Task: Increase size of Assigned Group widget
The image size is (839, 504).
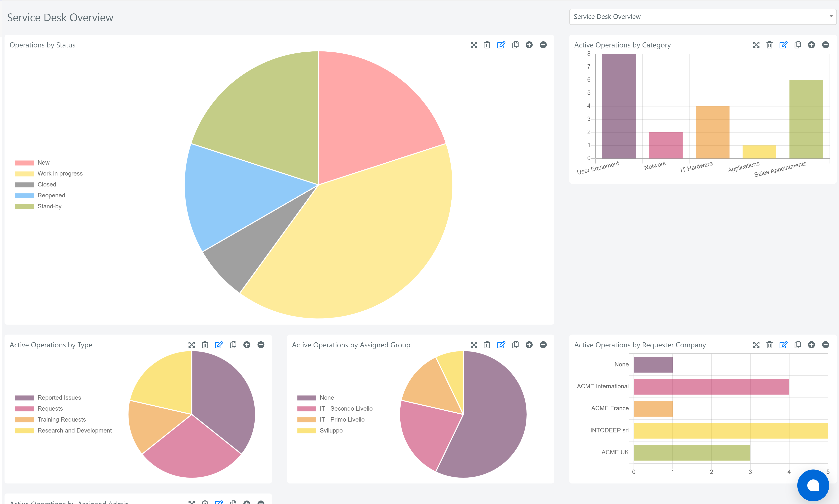Action: [529, 345]
